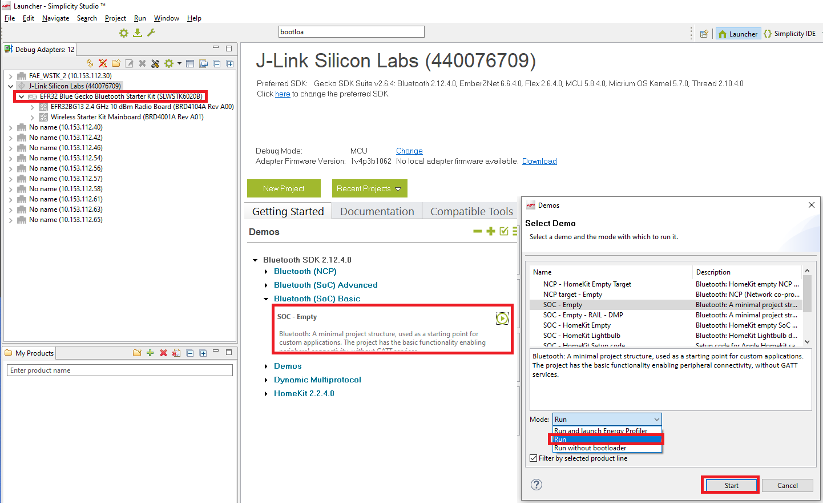Viewport: 823px width, 504px height.
Task: Open the Navigate menu
Action: tap(55, 18)
